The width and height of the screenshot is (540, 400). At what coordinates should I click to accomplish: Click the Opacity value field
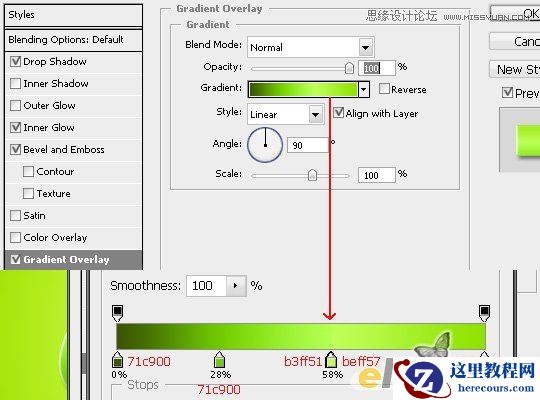click(x=376, y=68)
